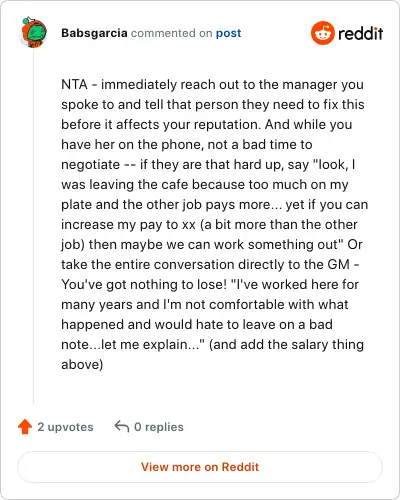The width and height of the screenshot is (400, 500).
Task: Click the "reddit" wordmark text
Action: click(361, 33)
